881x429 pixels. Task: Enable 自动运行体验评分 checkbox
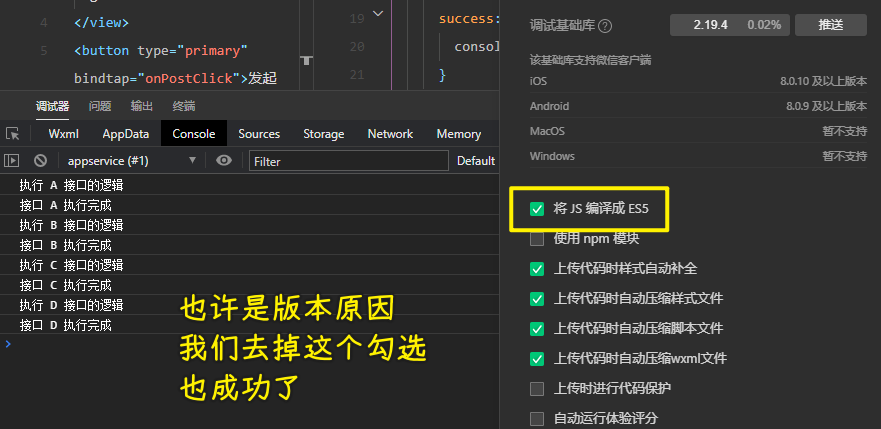coord(537,418)
